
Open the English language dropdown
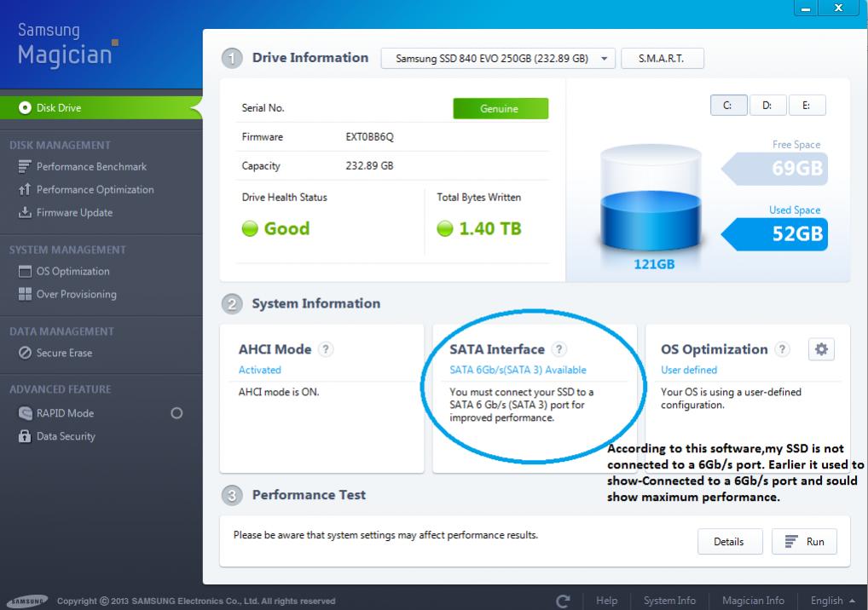pos(832,601)
